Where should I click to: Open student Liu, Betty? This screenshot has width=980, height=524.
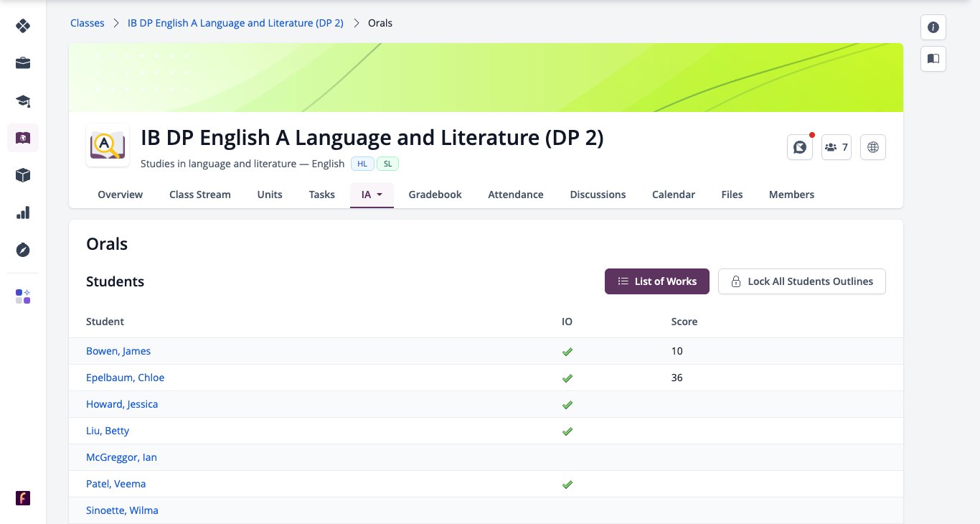108,431
